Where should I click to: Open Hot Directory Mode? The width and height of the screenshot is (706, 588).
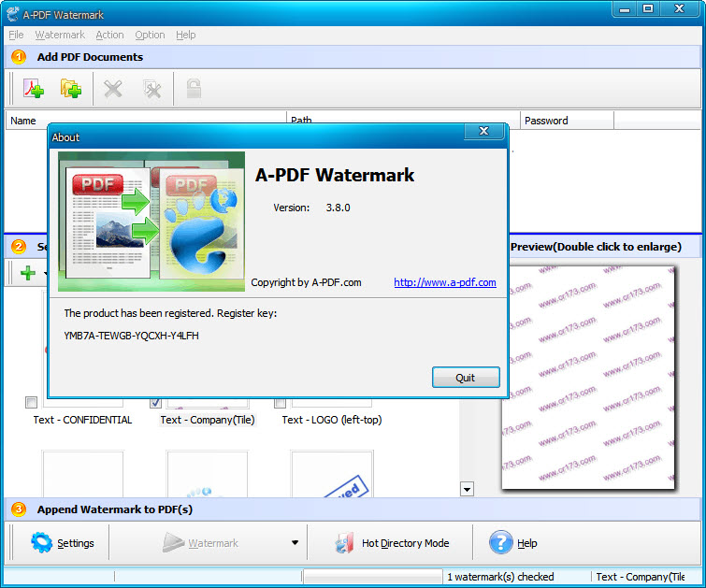click(392, 543)
